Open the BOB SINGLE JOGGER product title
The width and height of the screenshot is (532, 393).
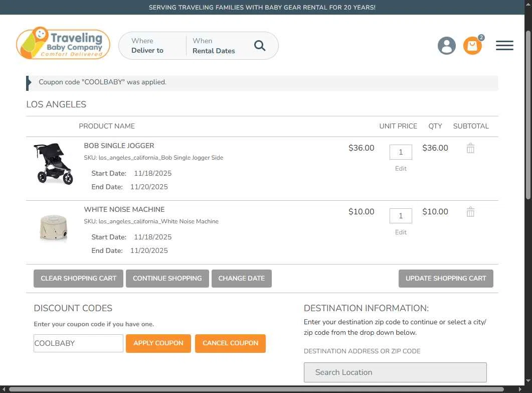[119, 146]
